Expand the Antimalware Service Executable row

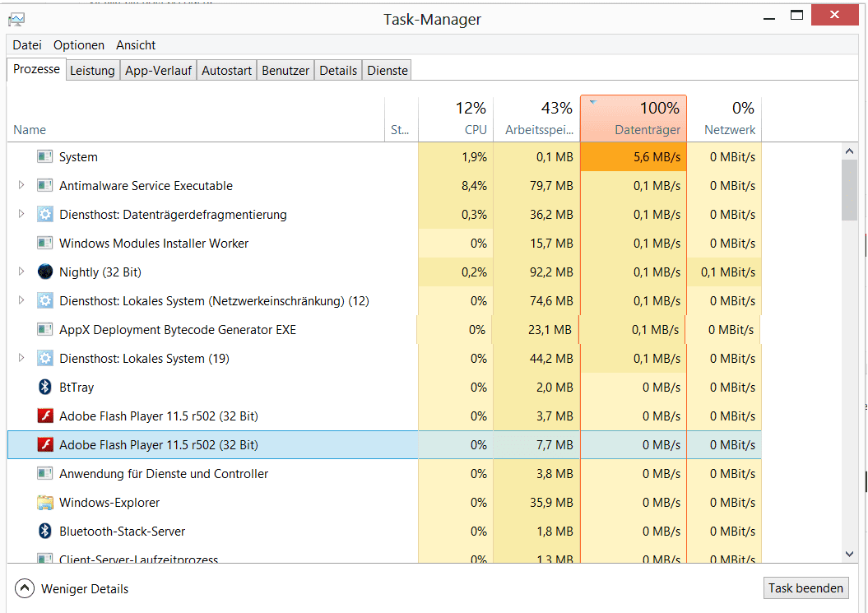coord(21,185)
